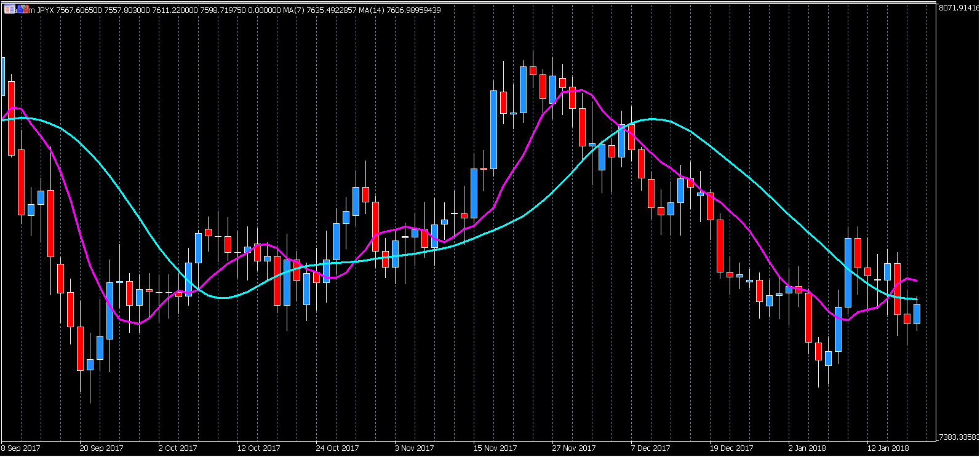This screenshot has width=980, height=457.
Task: Select the MA(14) indicator label
Action: tap(373, 10)
